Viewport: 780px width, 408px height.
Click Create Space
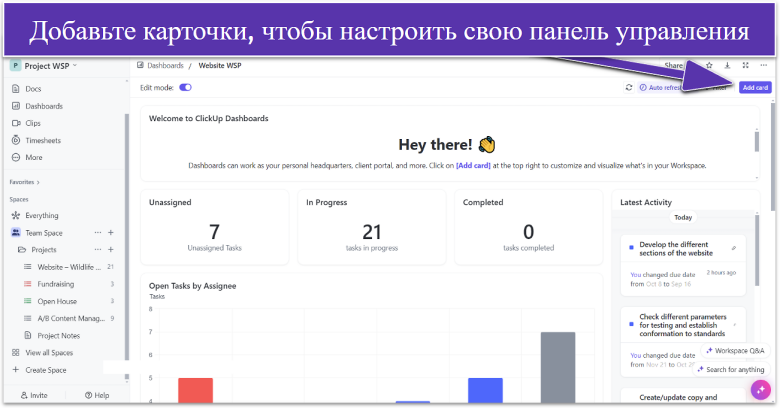(46, 370)
